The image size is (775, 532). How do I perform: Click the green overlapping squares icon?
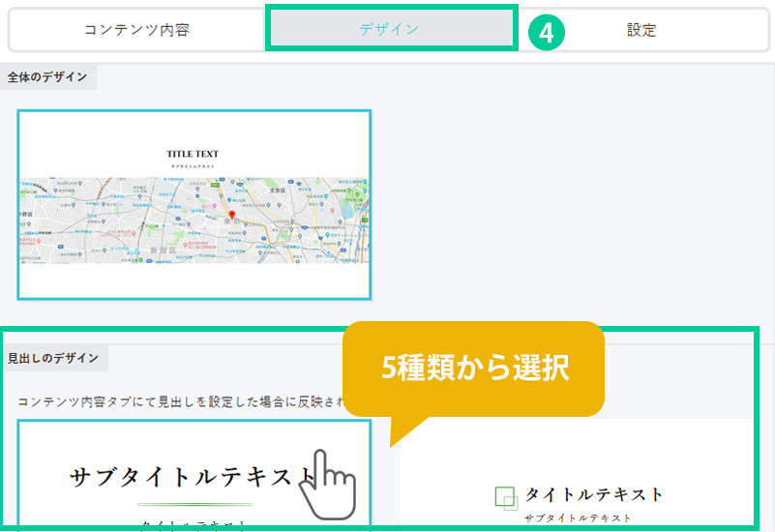[x=506, y=497]
